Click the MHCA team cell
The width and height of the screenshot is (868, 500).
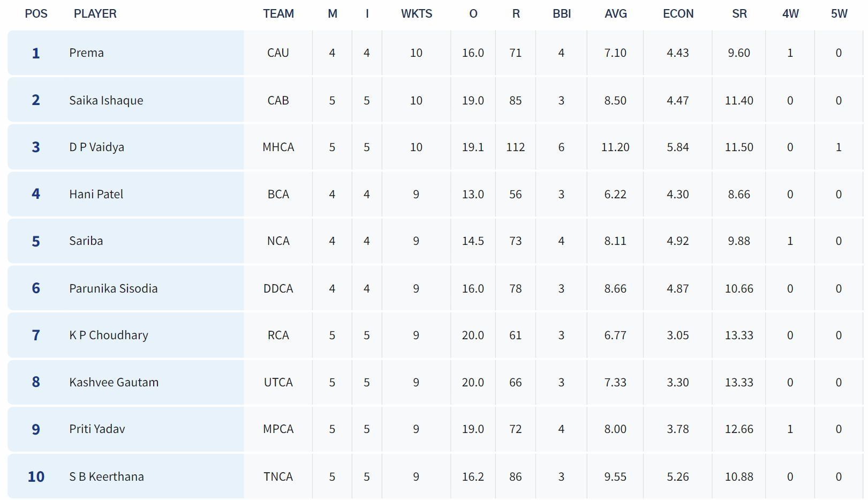[x=278, y=147]
